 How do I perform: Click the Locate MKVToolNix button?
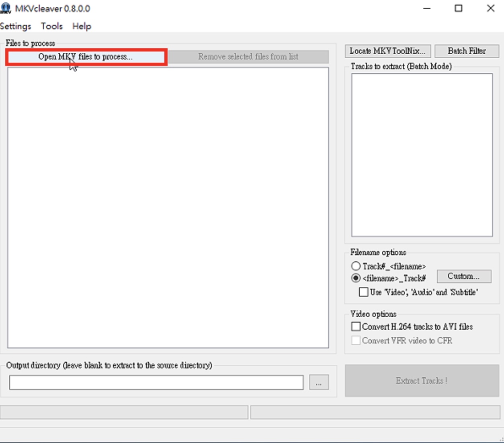(388, 51)
